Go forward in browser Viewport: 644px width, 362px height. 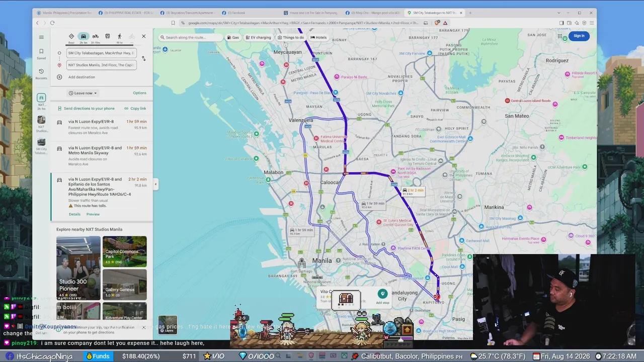point(44,23)
